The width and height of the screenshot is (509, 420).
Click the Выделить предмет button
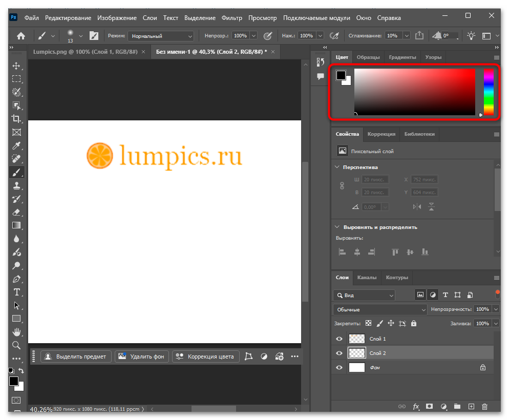point(76,356)
